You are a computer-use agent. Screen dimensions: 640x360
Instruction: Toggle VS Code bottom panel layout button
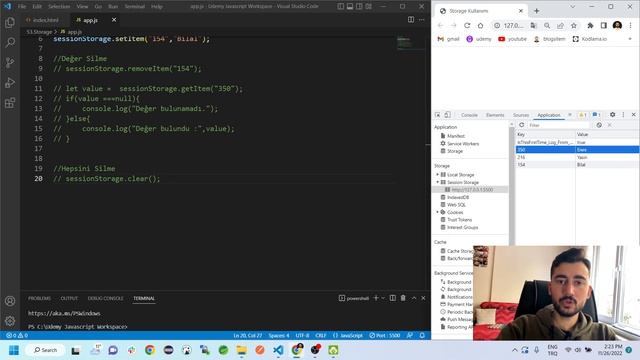pos(350,7)
